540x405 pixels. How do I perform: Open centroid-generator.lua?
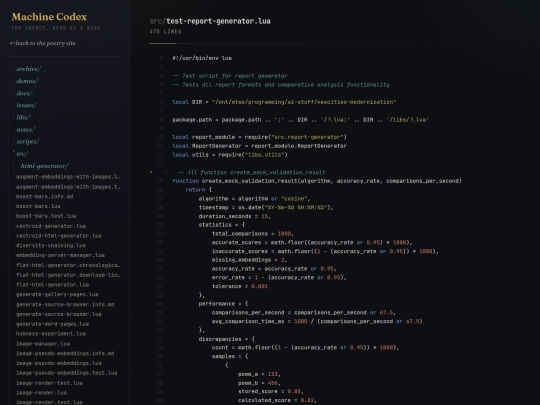click(51, 226)
